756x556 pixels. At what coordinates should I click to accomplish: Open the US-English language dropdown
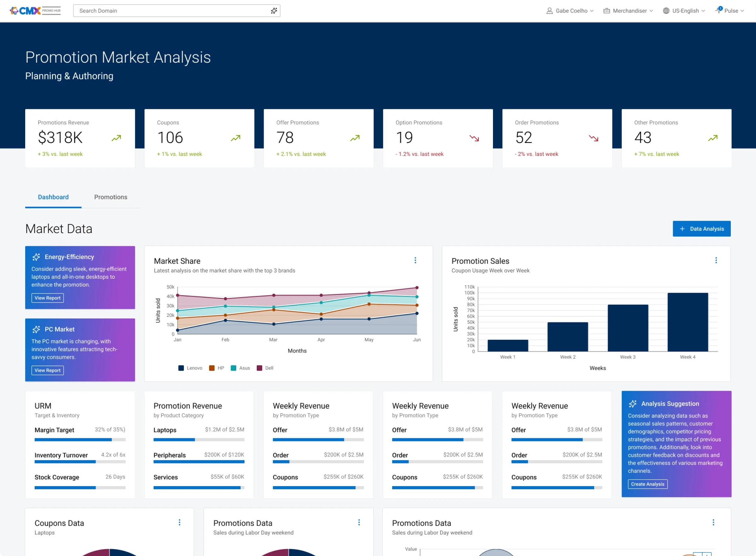pyautogui.click(x=684, y=11)
